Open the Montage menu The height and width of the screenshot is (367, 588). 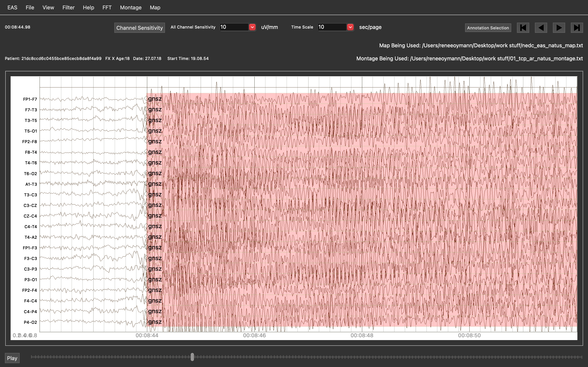[130, 8]
